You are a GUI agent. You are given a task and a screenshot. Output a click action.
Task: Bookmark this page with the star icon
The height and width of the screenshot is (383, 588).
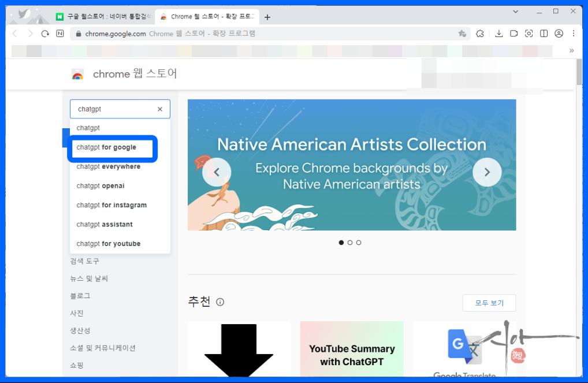click(x=463, y=34)
